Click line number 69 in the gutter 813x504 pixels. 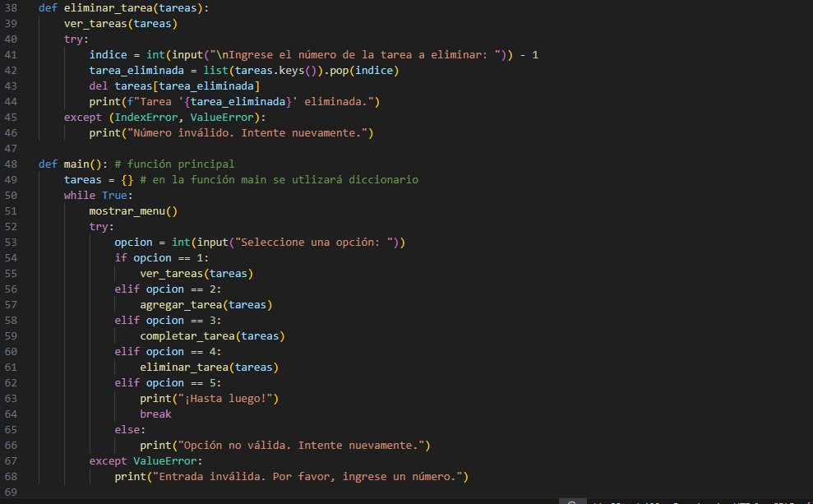(x=11, y=492)
